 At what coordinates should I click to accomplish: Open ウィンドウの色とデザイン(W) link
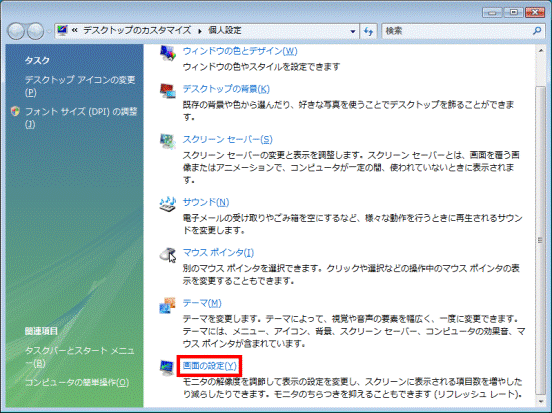click(240, 51)
